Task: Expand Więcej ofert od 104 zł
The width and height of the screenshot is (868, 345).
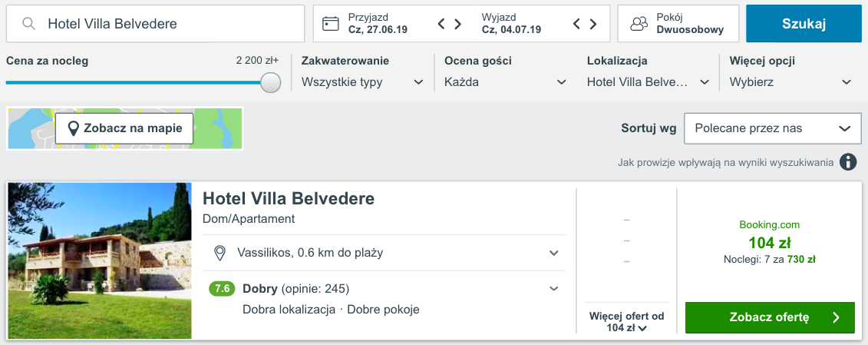Action: point(627,322)
